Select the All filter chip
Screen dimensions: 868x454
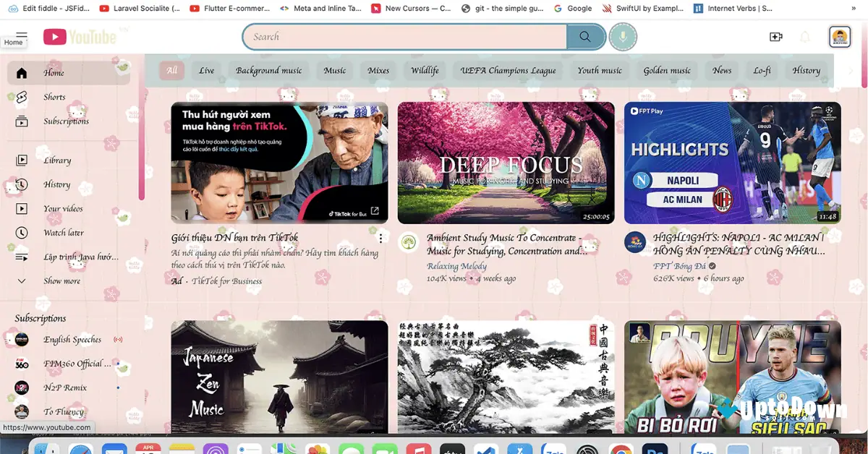(x=171, y=70)
